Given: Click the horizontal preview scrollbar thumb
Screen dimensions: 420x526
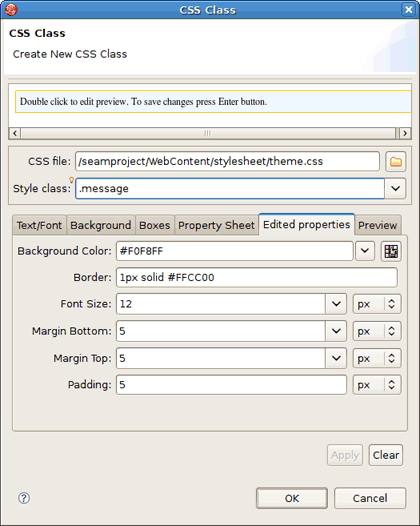Looking at the screenshot, I should point(208,133).
